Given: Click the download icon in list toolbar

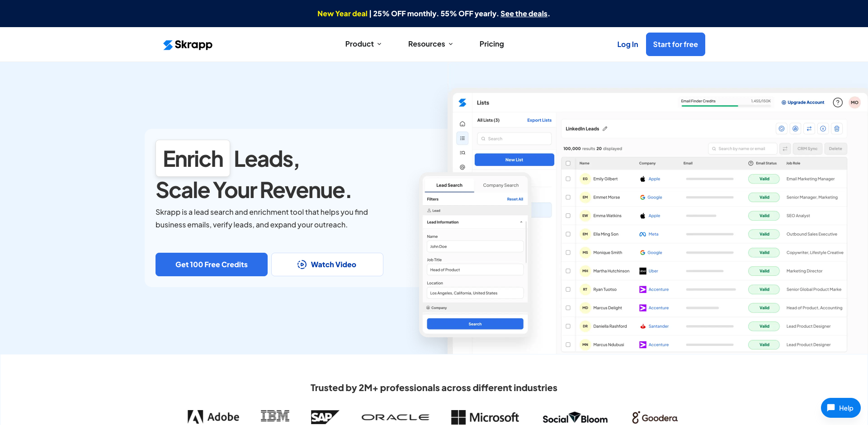Looking at the screenshot, I should (823, 129).
